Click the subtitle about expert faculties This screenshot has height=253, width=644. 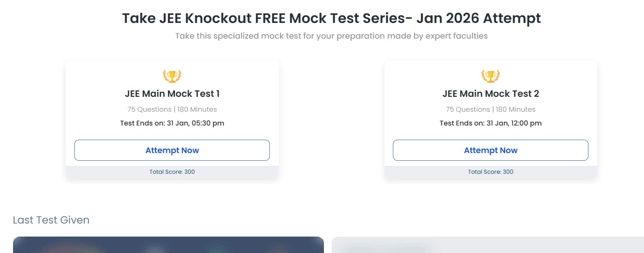pos(331,36)
